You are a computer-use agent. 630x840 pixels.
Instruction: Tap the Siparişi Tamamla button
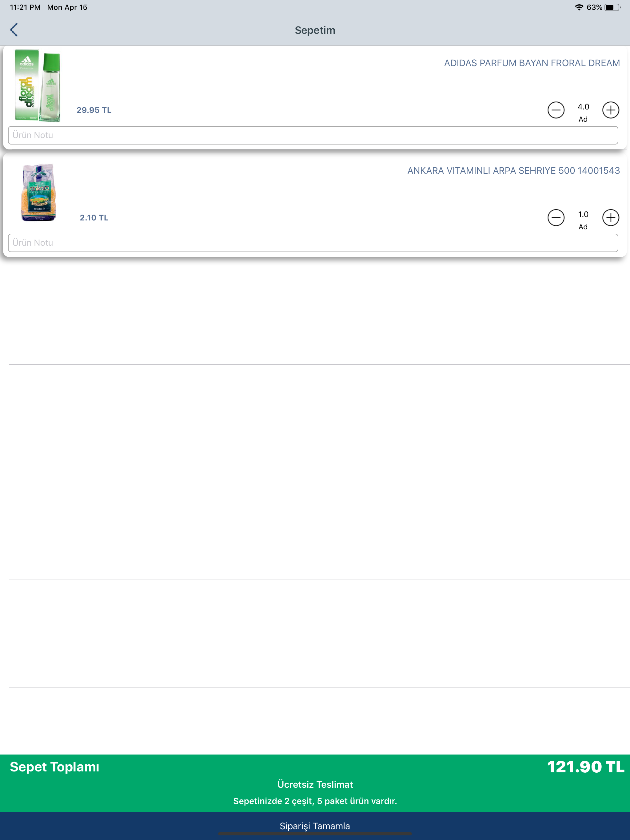[x=315, y=826]
